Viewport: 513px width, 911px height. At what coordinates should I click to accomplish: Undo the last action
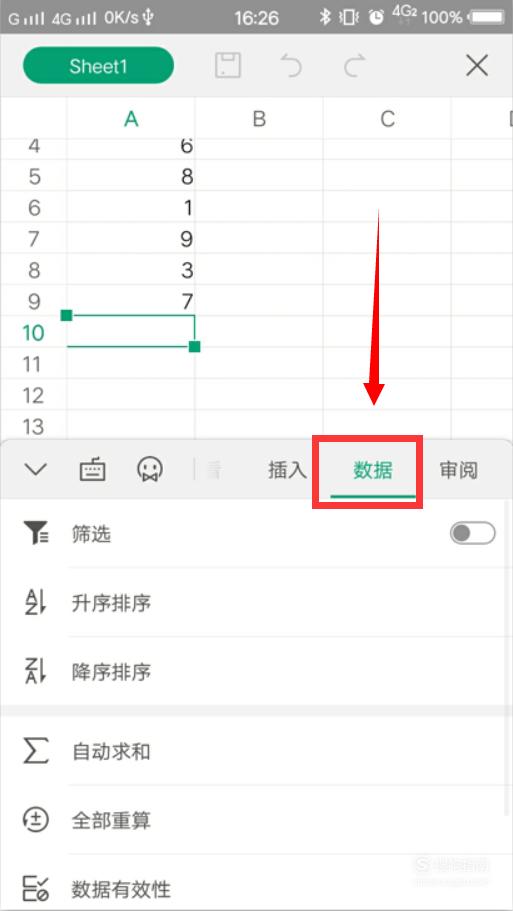(291, 66)
